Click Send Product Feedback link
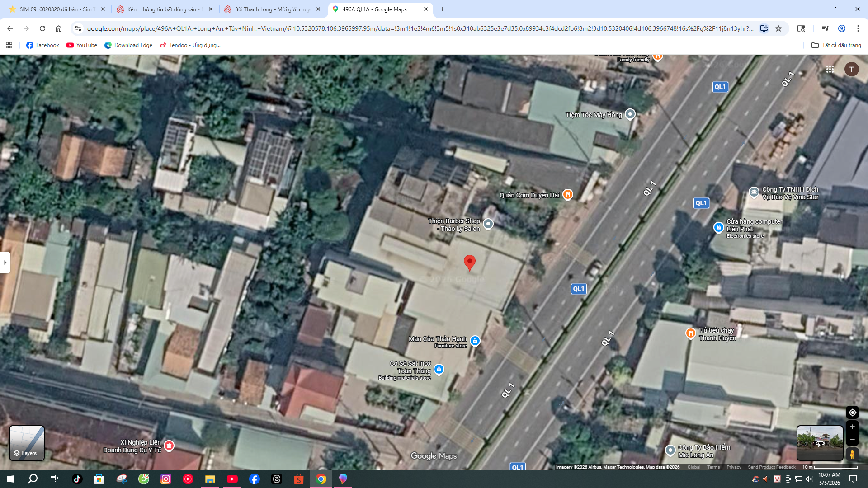The height and width of the screenshot is (488, 868). click(x=772, y=467)
